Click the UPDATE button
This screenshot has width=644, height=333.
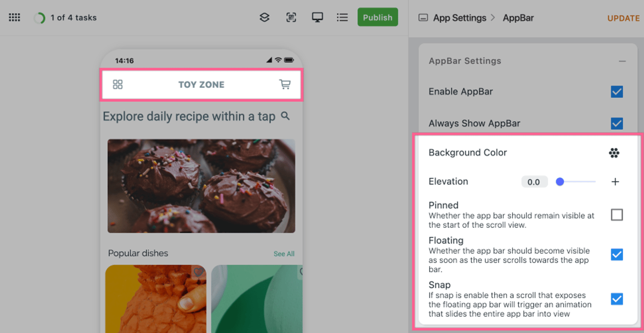click(623, 18)
